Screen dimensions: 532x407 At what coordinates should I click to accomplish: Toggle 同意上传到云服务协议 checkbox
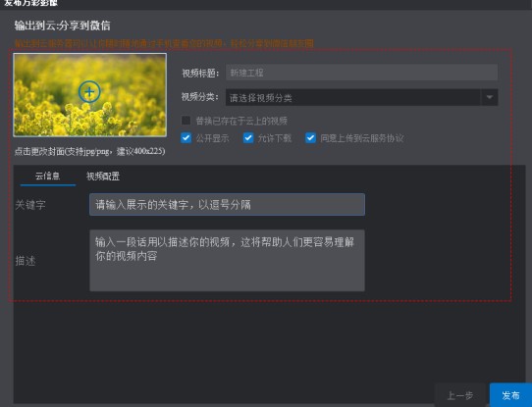click(x=310, y=138)
